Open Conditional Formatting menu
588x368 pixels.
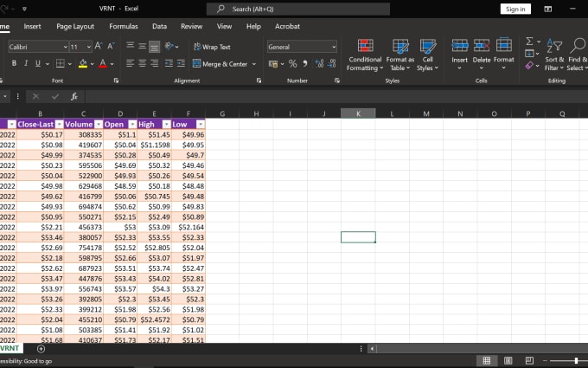pos(365,55)
